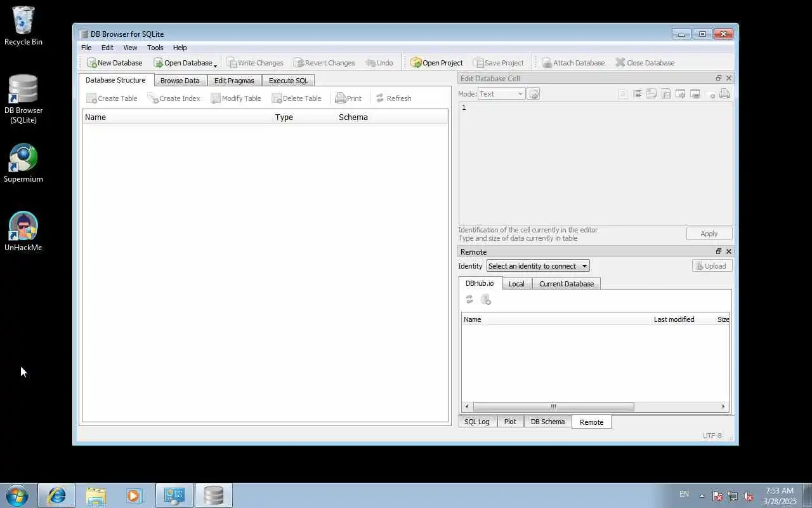The image size is (812, 508).
Task: Click the Last modified column header
Action: [x=683, y=319]
